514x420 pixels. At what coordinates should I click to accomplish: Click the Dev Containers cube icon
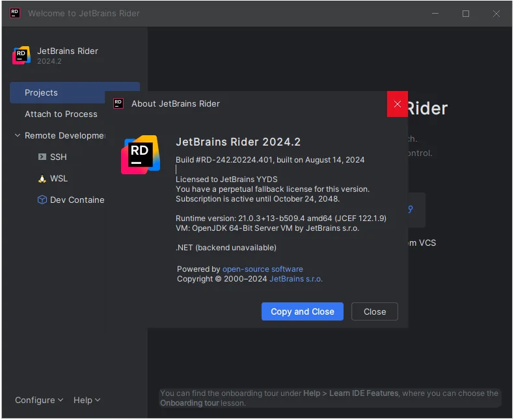click(42, 200)
